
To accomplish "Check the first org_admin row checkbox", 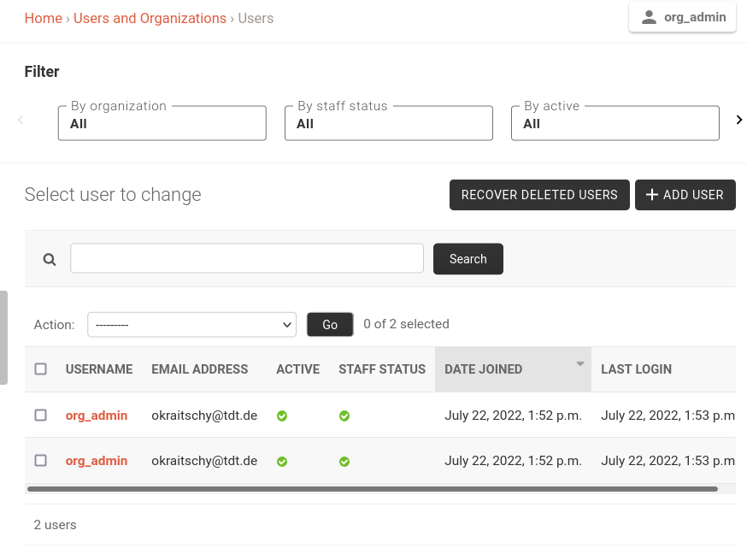I will [x=40, y=415].
